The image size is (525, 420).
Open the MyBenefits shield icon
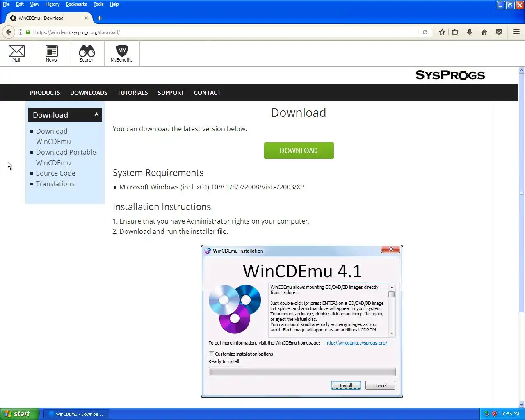coord(122,53)
